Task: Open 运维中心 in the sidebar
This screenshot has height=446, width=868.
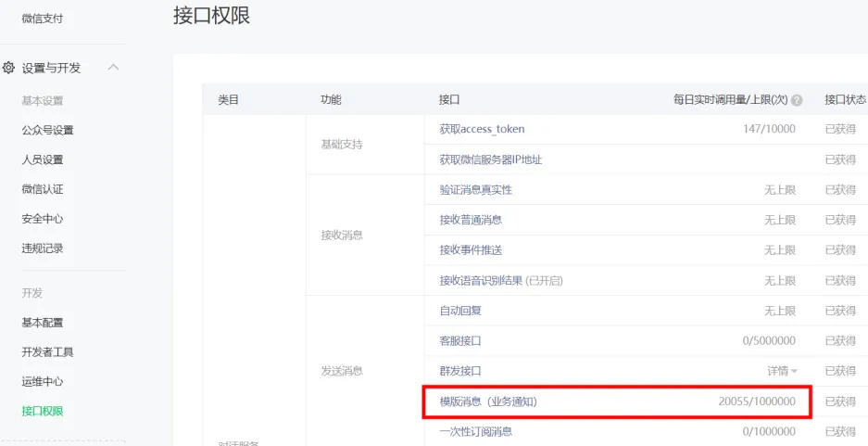Action: pyautogui.click(x=42, y=381)
